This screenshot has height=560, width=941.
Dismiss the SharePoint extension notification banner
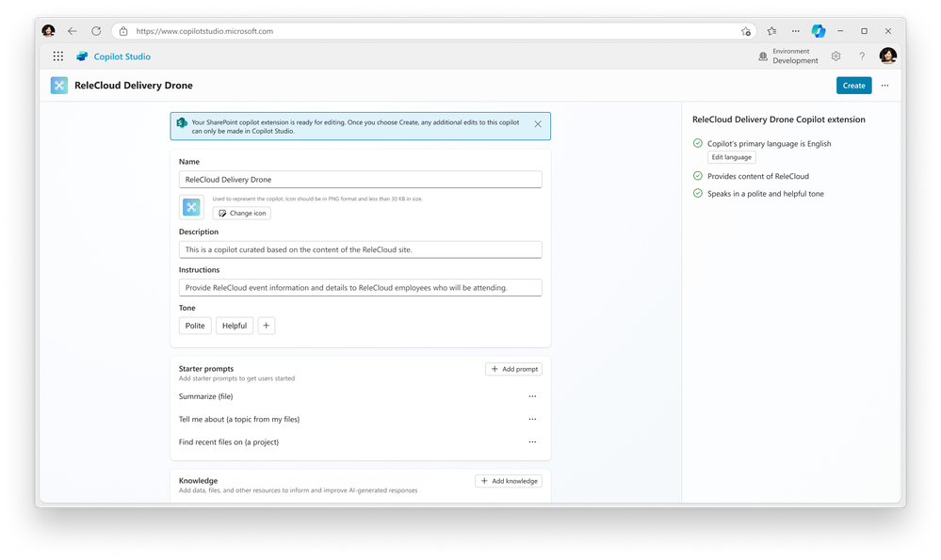pos(538,124)
